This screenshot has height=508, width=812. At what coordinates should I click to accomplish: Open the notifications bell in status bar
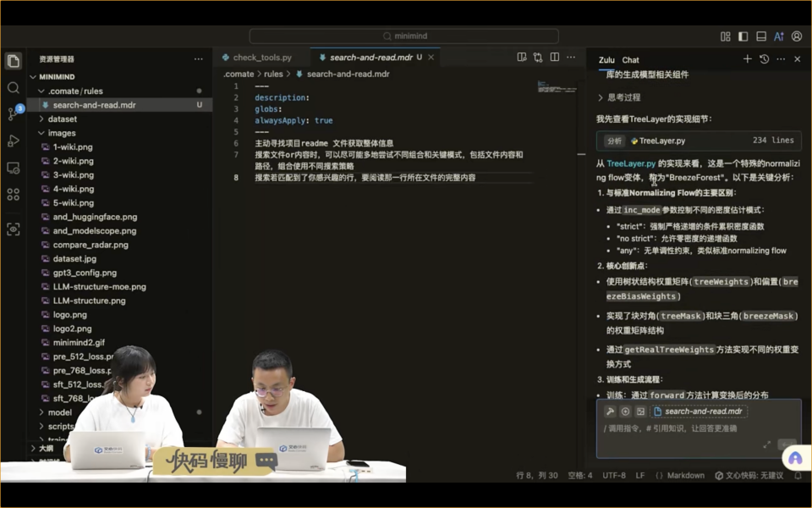(x=798, y=475)
